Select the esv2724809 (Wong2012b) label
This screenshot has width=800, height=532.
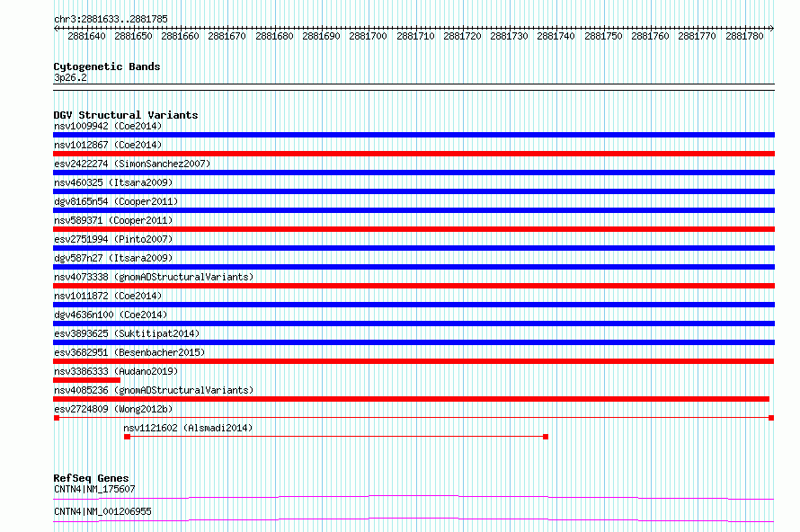point(113,409)
